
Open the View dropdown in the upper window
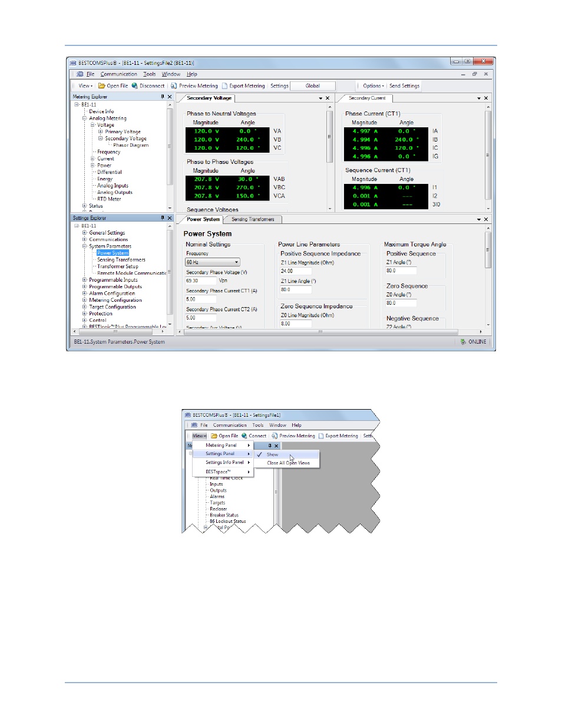(x=85, y=86)
